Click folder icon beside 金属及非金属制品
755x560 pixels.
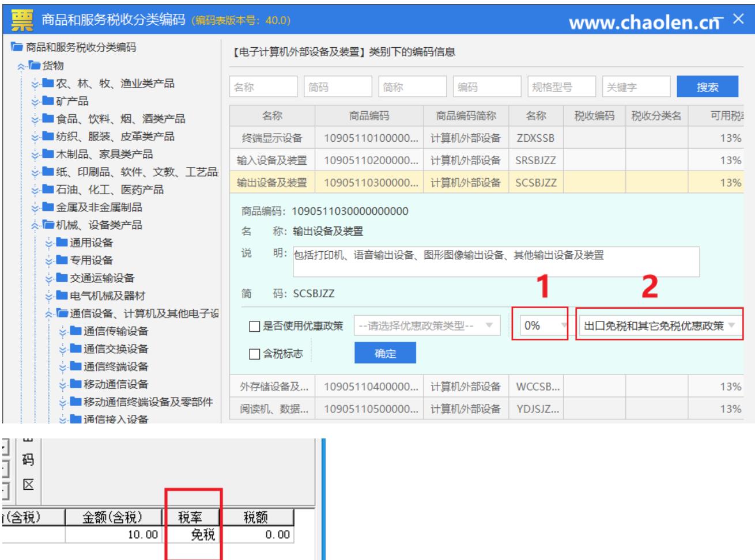point(48,207)
